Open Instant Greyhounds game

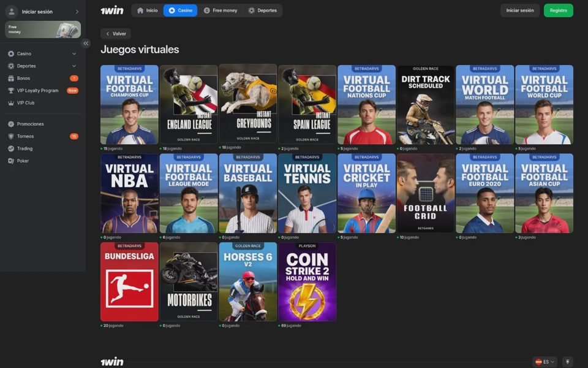click(248, 104)
